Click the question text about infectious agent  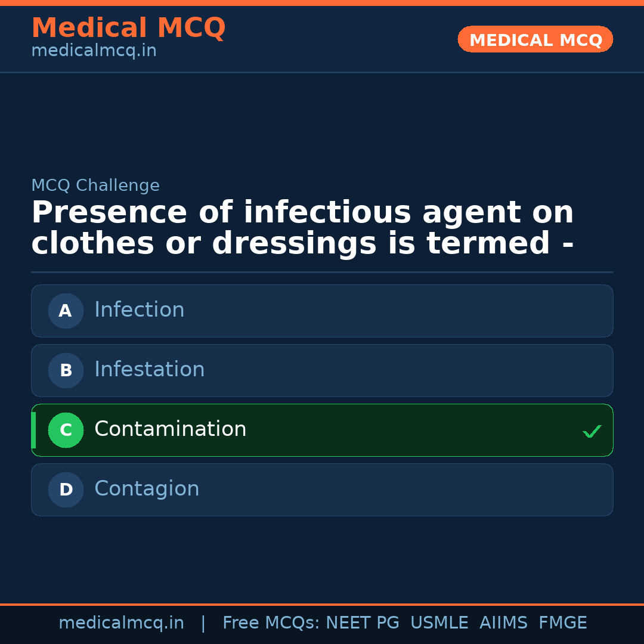click(x=302, y=228)
